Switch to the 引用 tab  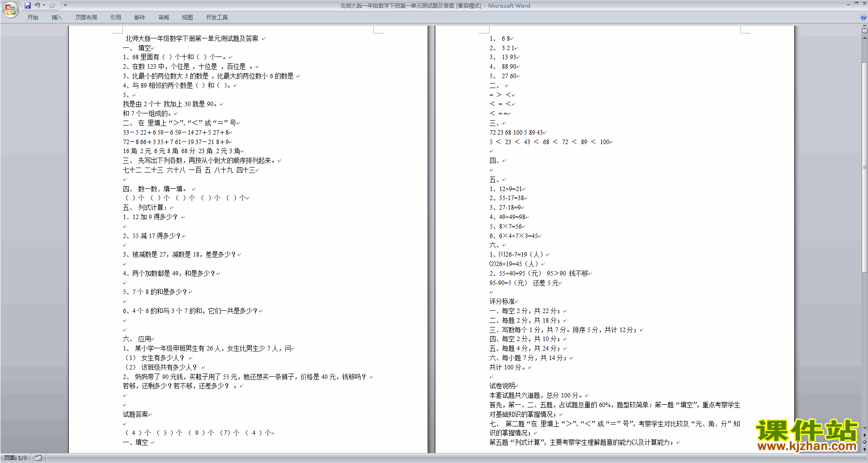(116, 18)
